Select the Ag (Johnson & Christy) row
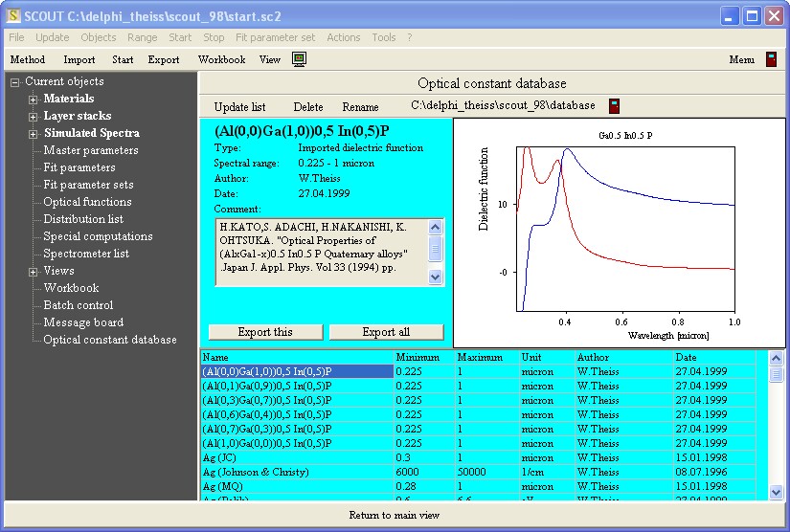The width and height of the screenshot is (790, 532). click(255, 472)
